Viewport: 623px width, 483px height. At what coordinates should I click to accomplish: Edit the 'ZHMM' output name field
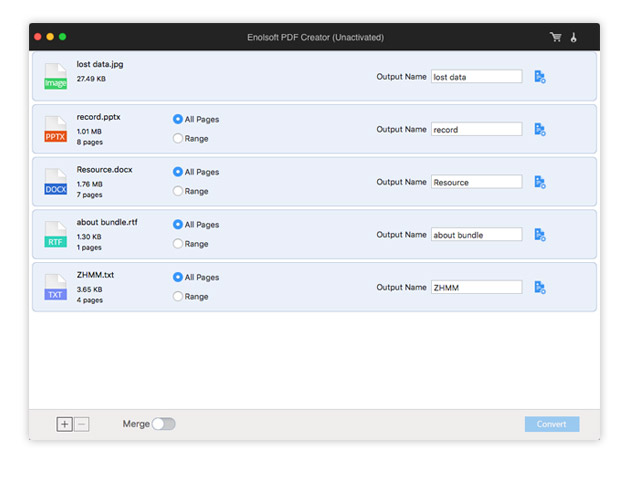[476, 288]
